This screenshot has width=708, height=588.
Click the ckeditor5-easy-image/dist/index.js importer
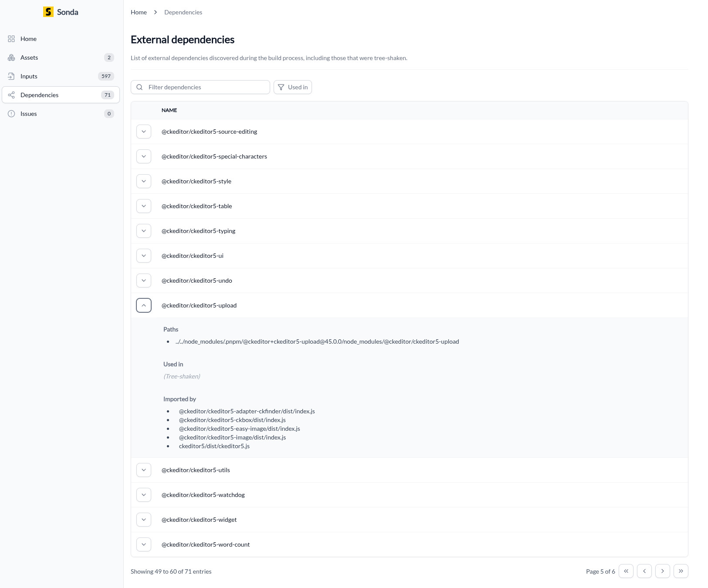coord(240,429)
